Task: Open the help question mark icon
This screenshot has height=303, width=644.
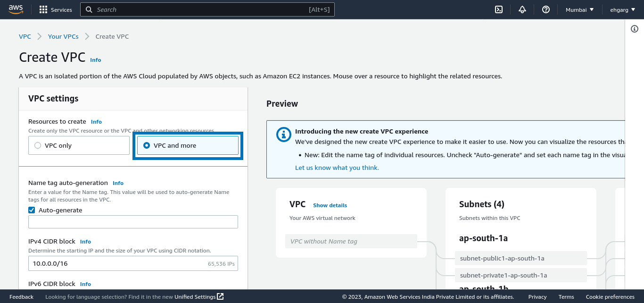Action: [x=546, y=9]
